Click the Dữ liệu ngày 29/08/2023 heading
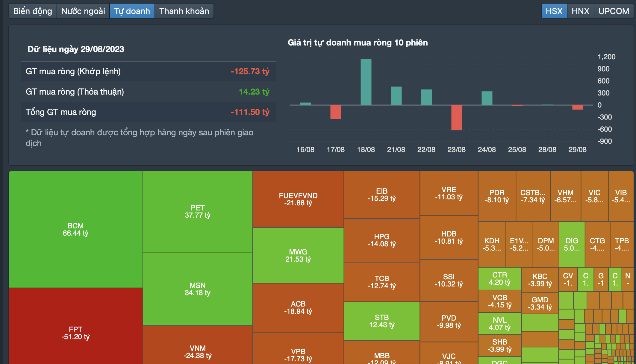Screen dimensions: 636x364 pos(76,49)
